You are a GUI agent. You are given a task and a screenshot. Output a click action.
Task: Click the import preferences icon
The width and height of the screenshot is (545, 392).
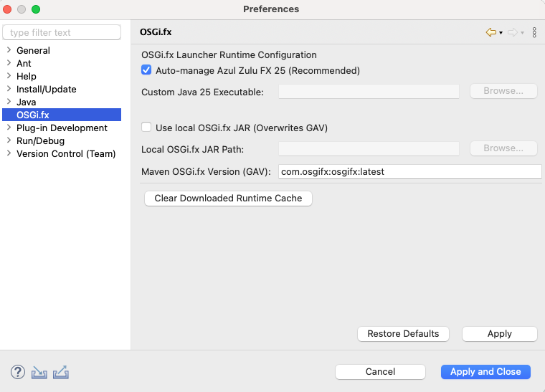39,372
